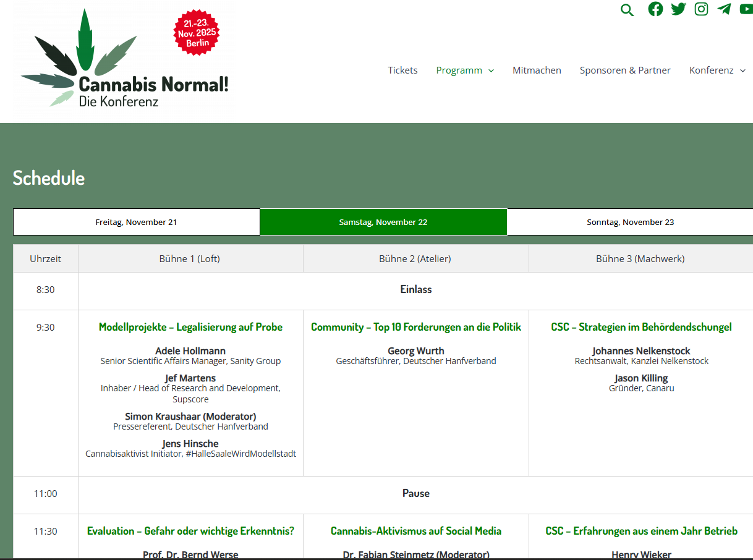Click speaker name Jason Killing
The image size is (753, 560).
click(x=641, y=378)
